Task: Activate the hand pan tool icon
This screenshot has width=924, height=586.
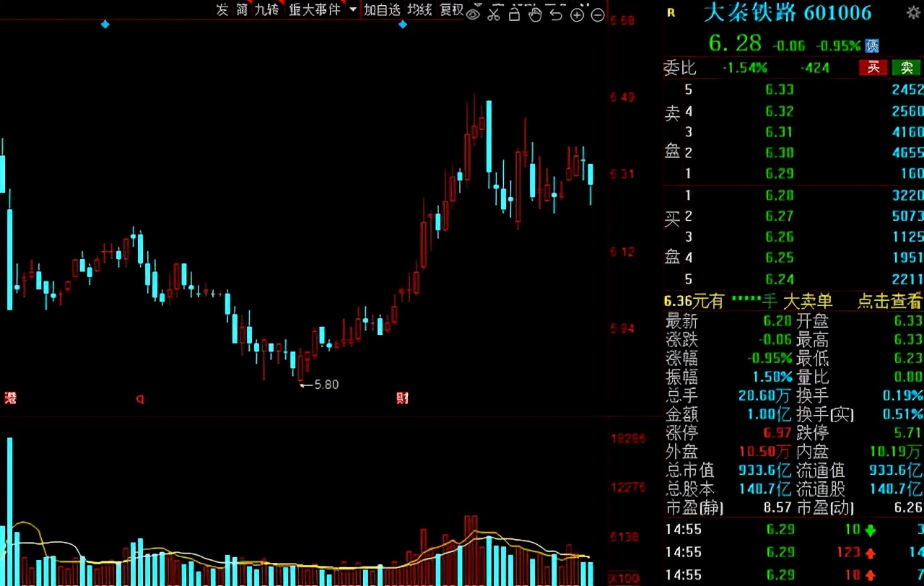Action: [535, 14]
